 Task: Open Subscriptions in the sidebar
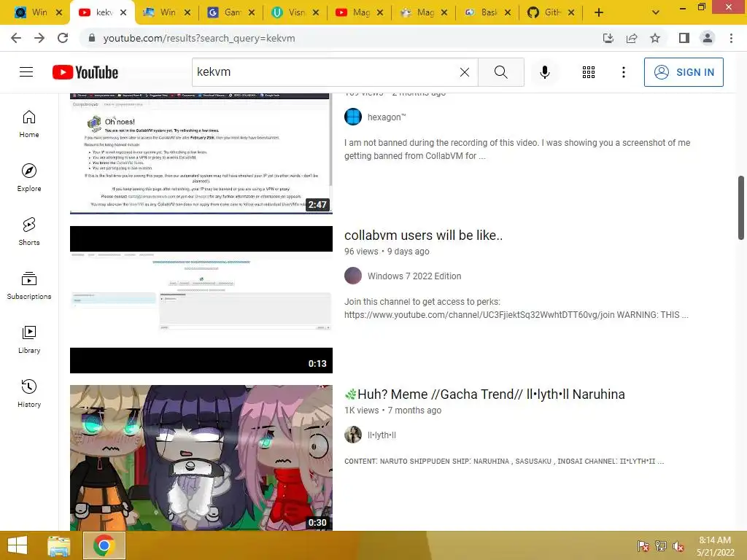click(29, 285)
